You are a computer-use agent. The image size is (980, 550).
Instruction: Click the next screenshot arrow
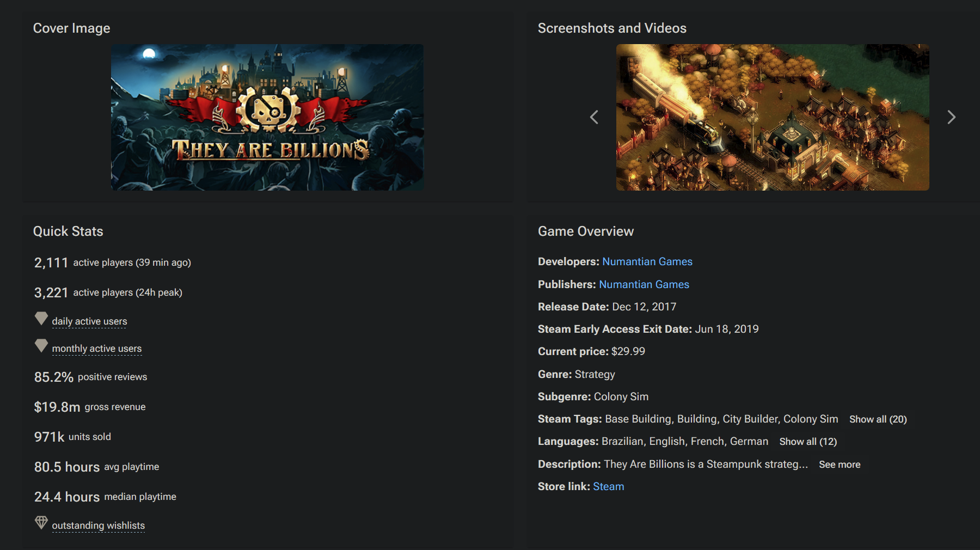pyautogui.click(x=951, y=117)
